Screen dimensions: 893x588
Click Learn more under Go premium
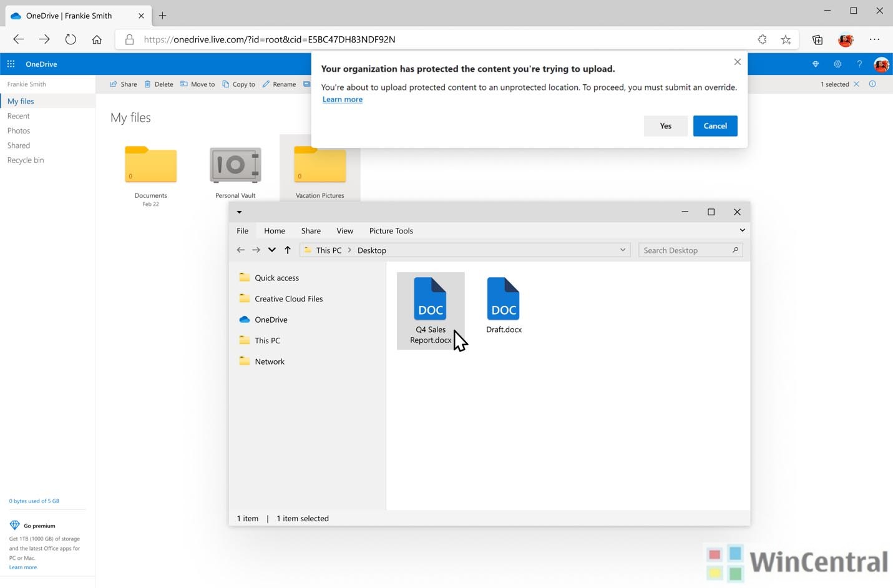(23, 567)
